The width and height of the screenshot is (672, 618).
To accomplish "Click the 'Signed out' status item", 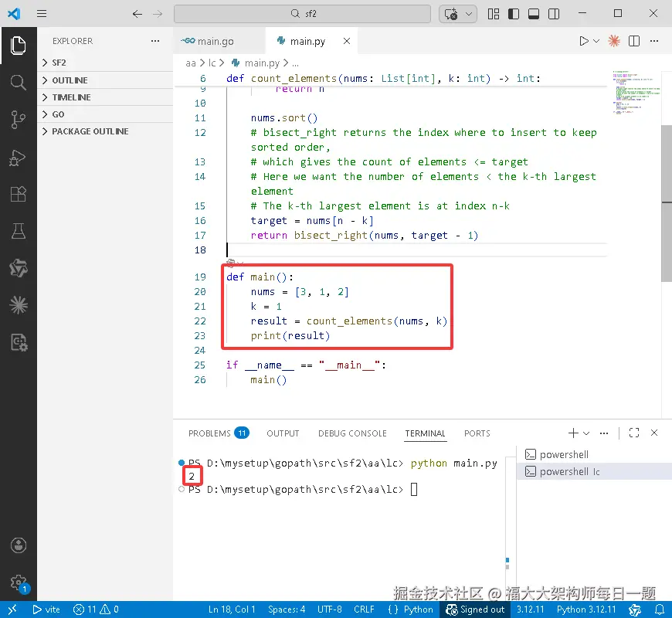I will pos(475,610).
